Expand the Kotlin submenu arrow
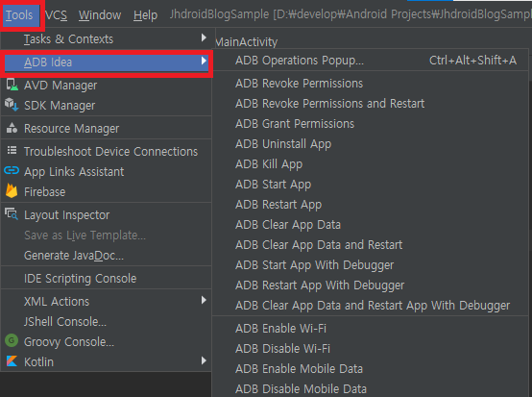The image size is (532, 397). point(204,360)
